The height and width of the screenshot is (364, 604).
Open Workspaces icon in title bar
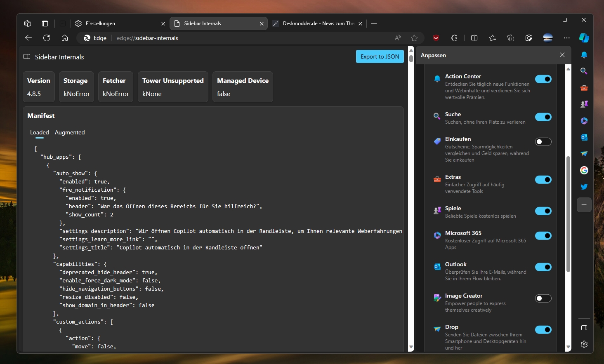click(x=28, y=23)
